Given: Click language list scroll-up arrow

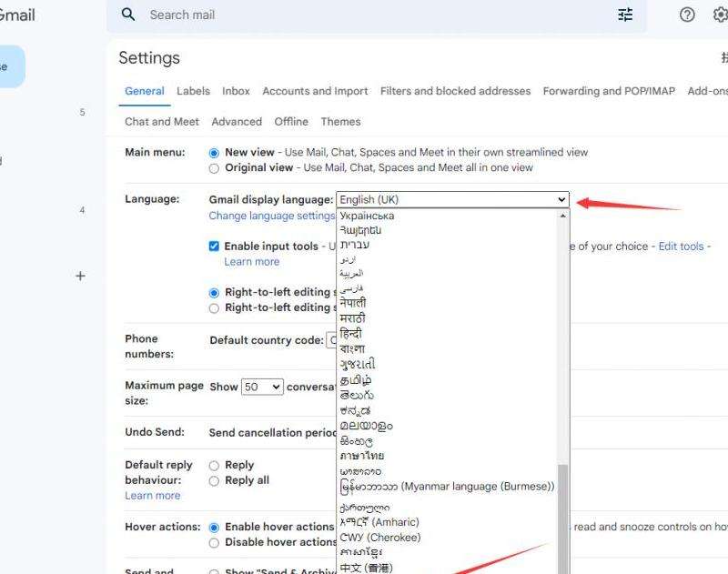Looking at the screenshot, I should pyautogui.click(x=562, y=216).
